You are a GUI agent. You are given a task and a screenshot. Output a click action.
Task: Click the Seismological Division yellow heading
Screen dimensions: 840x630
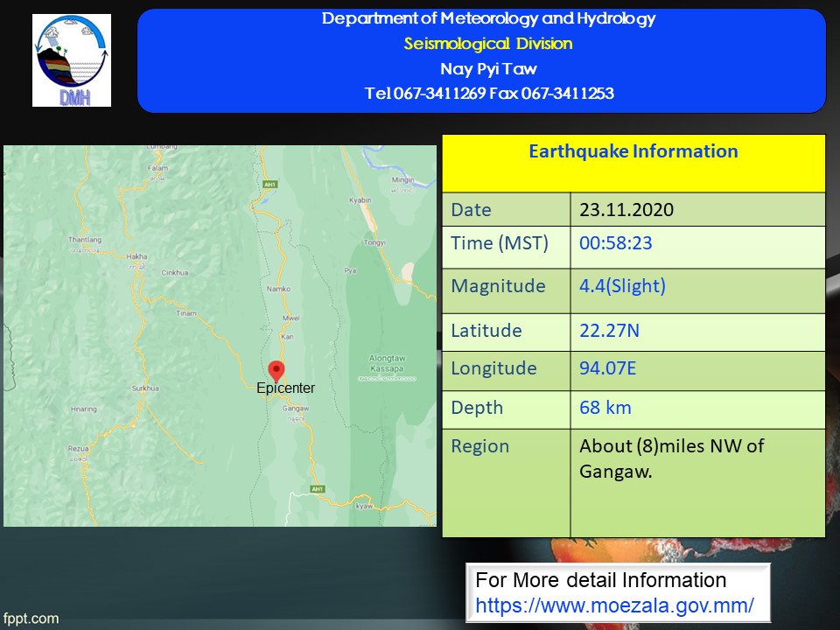point(488,44)
